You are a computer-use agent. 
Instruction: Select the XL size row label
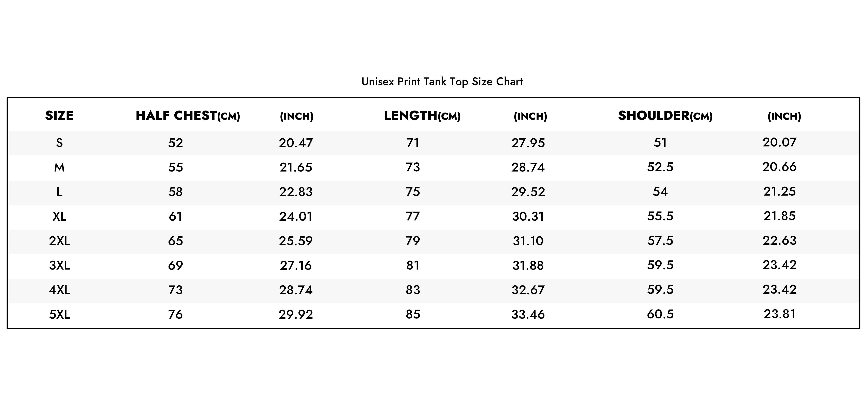pos(59,216)
